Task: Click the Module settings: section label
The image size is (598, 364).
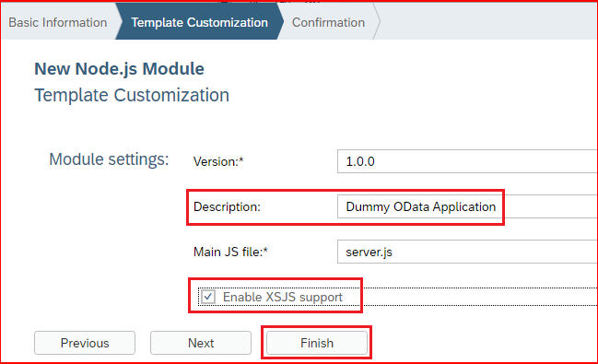Action: (x=109, y=159)
